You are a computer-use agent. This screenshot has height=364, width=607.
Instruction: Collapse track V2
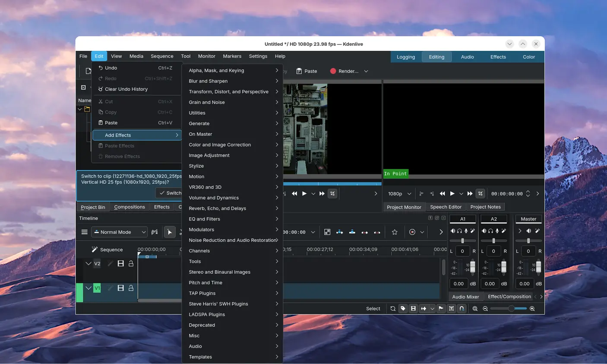click(x=89, y=264)
